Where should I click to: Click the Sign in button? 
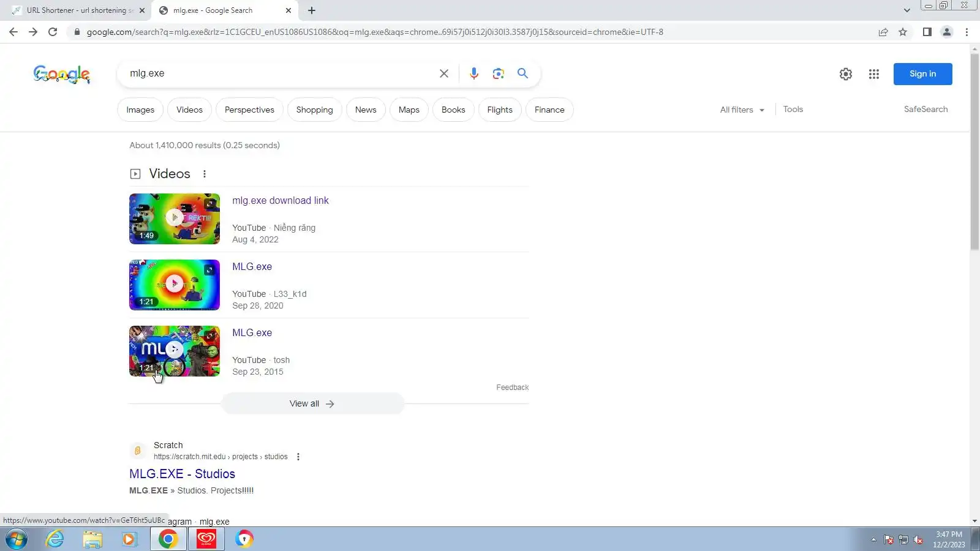[x=922, y=74]
